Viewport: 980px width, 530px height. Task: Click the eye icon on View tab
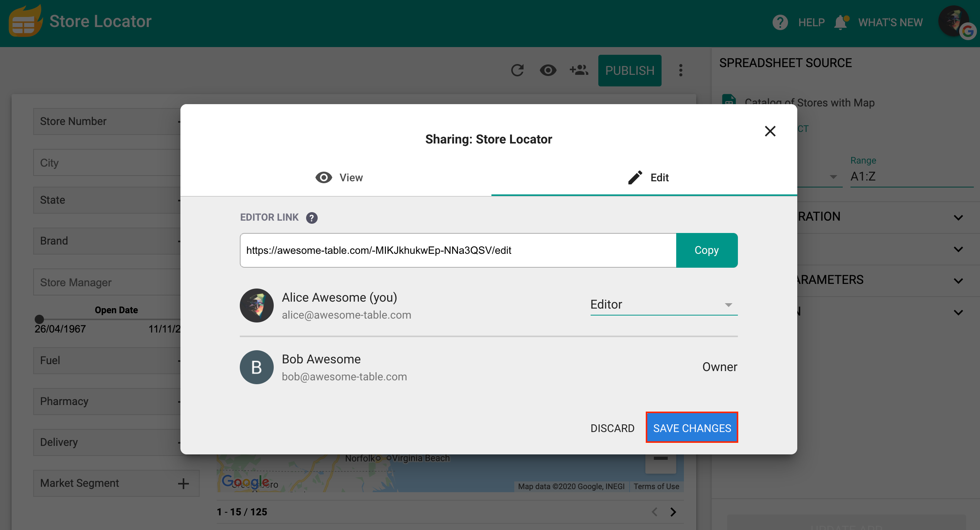(x=323, y=177)
